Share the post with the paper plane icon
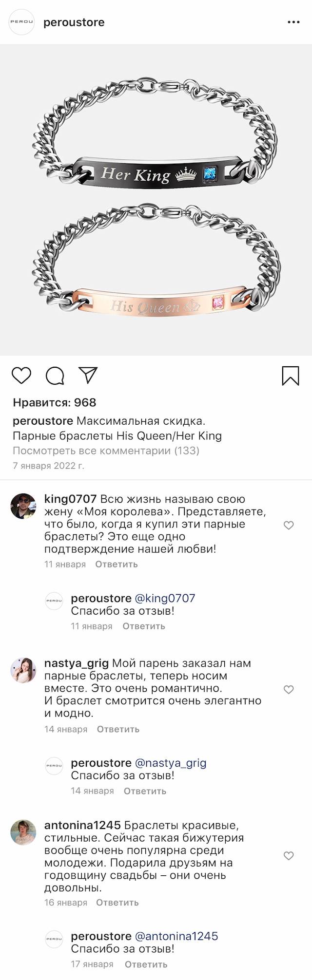The width and height of the screenshot is (312, 980). pyautogui.click(x=88, y=375)
